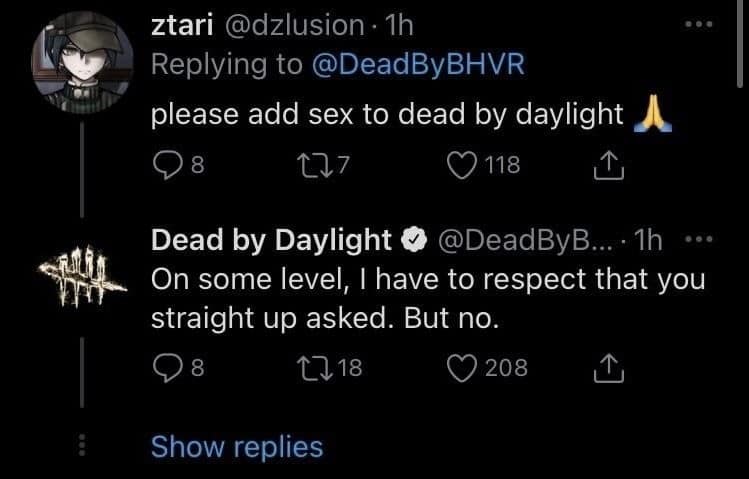The height and width of the screenshot is (479, 749).
Task: Reply to ztari's tweet
Action: coord(164,166)
